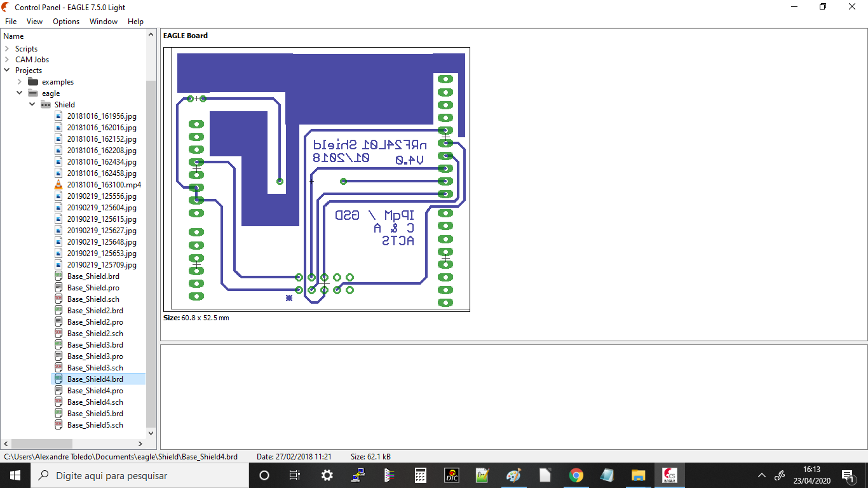Viewport: 868px width, 488px height.
Task: Click the Base_Shield4.sch schematic file icon
Action: click(x=58, y=402)
